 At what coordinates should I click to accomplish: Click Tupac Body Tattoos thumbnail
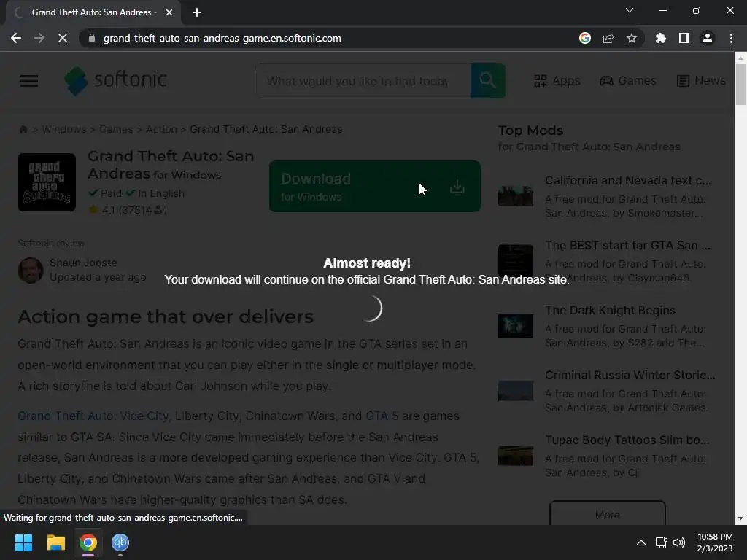pyautogui.click(x=516, y=455)
